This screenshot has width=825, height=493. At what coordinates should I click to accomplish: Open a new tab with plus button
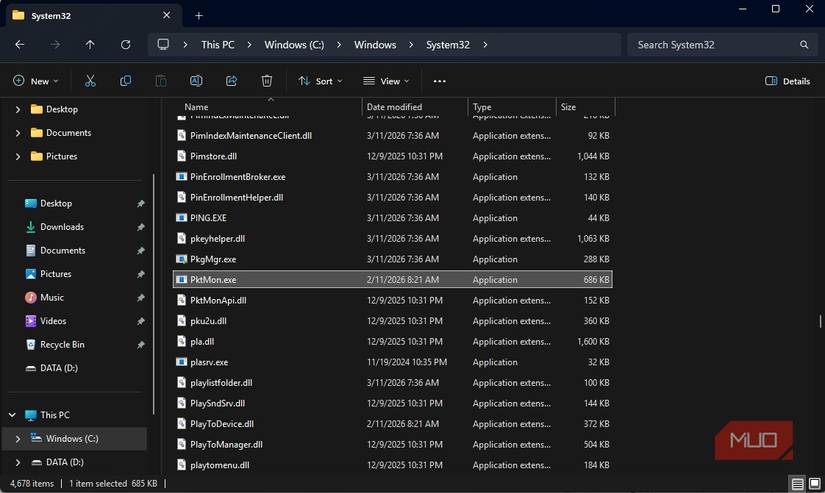[199, 15]
